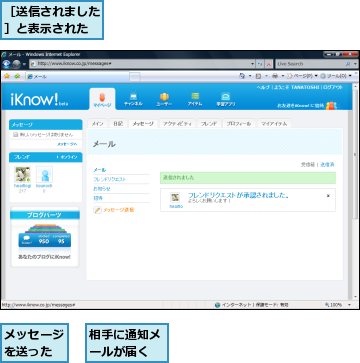Select お知らせ in the mail menu
Viewport: 360px width, 363px height.
click(102, 188)
